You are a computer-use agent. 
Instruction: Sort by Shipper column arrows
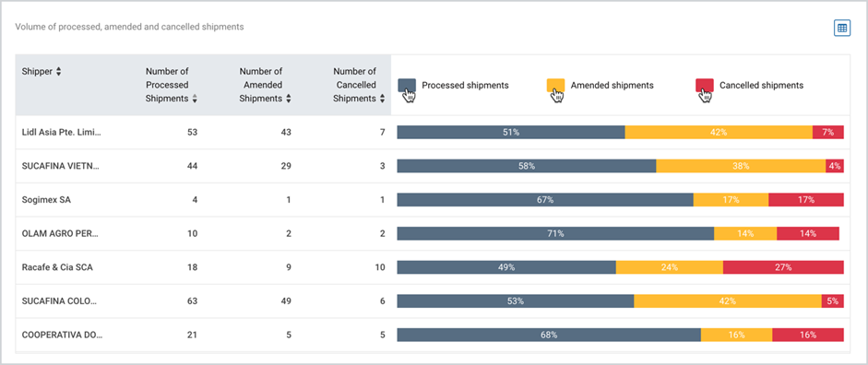click(x=59, y=71)
